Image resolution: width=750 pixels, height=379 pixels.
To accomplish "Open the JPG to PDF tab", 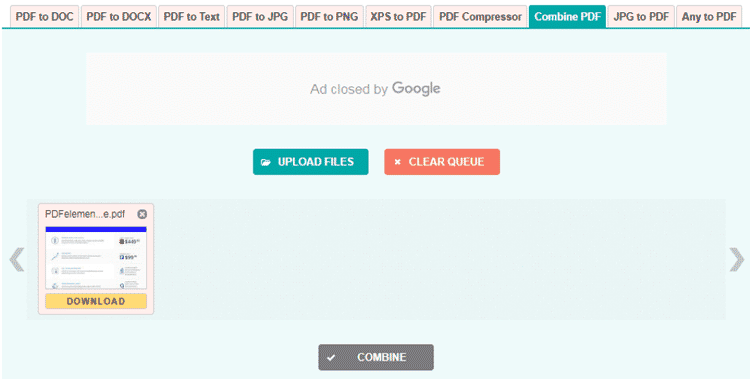I will [641, 17].
